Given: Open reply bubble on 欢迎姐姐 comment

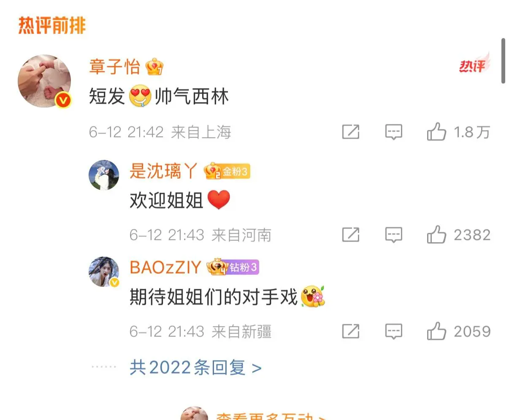Looking at the screenshot, I should [394, 235].
